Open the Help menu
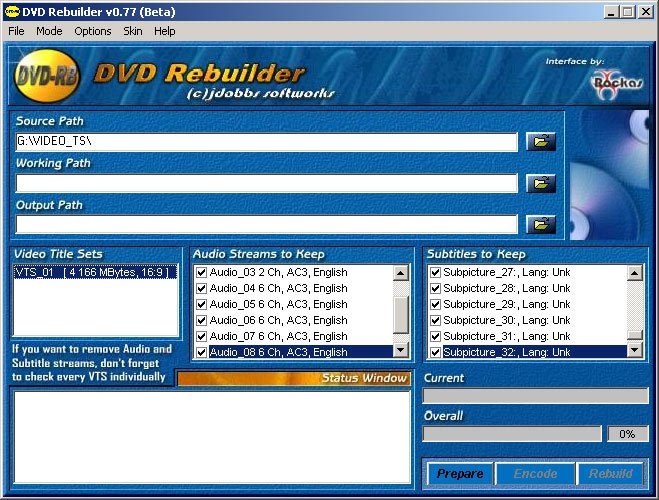The width and height of the screenshot is (659, 500). [165, 31]
